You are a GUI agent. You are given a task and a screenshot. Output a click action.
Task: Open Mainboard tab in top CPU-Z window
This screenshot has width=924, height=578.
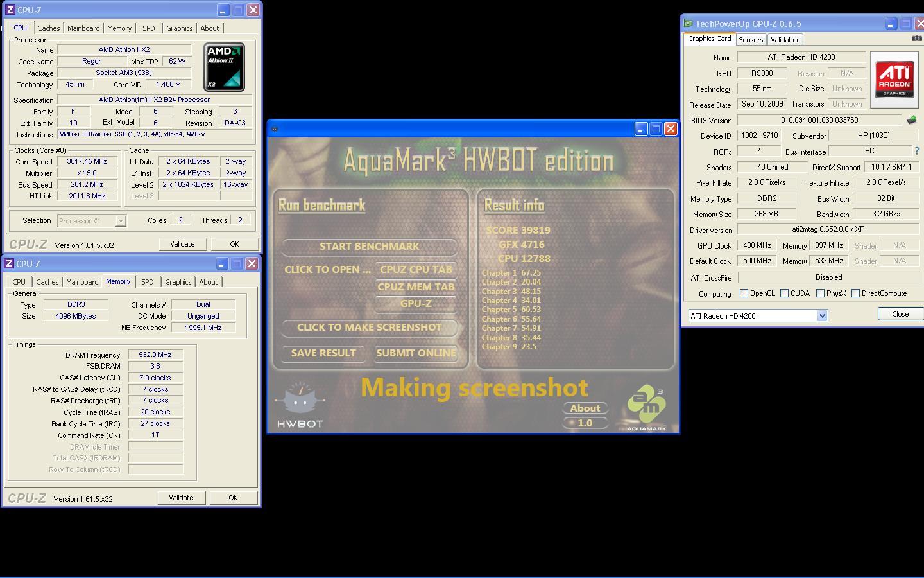pos(83,28)
